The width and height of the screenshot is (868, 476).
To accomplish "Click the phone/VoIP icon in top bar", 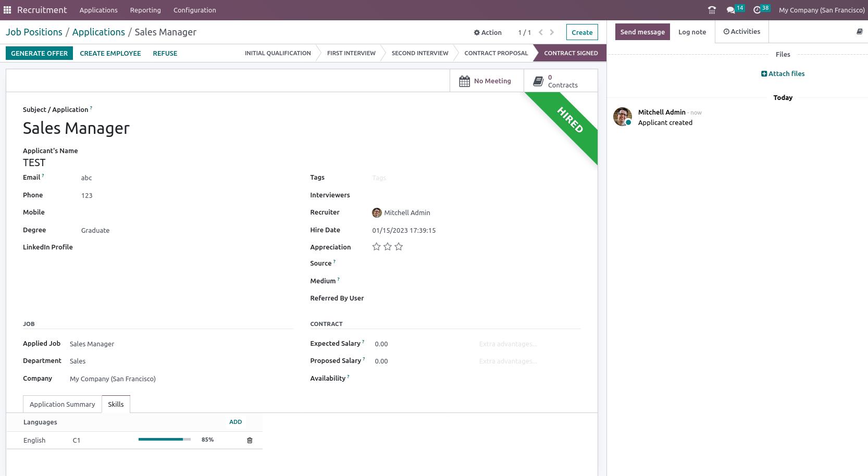I will pos(712,10).
